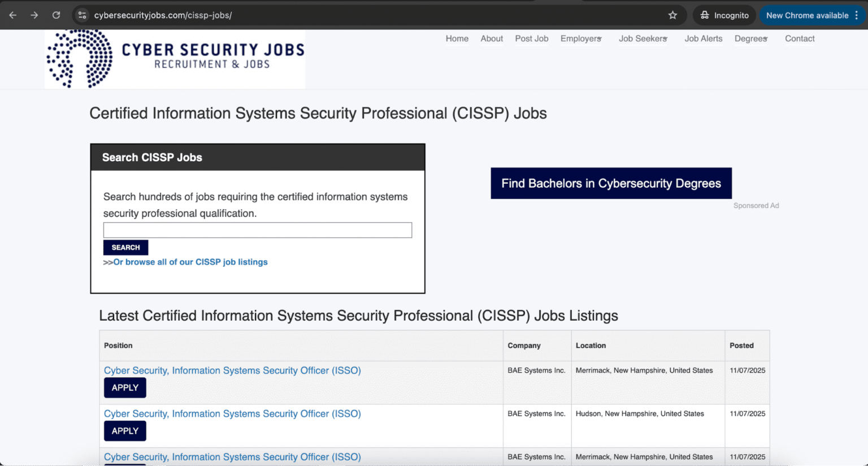Open the ISSO job posting in Hudson
The height and width of the screenshot is (466, 868).
232,413
